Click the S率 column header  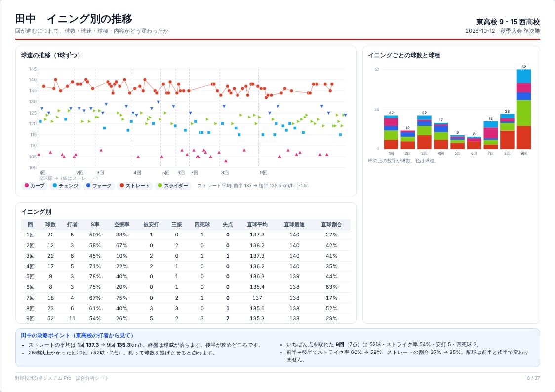(x=95, y=224)
